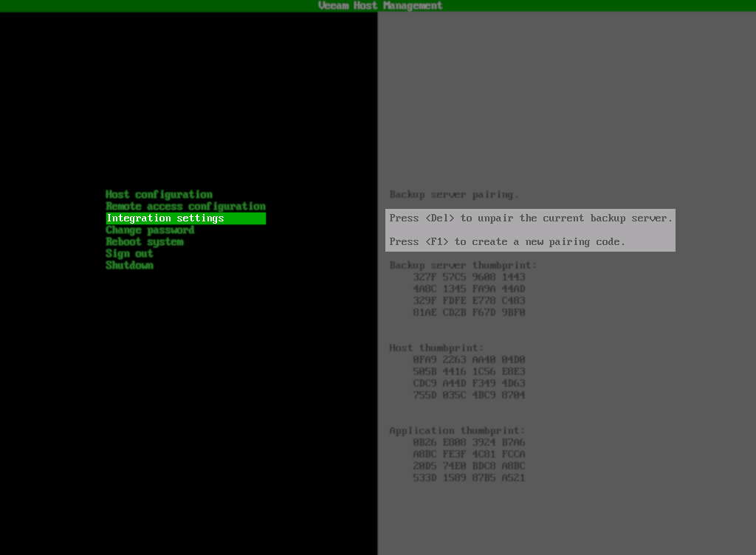Click the Veeam Host Management title bar
Viewport: 756px width, 555px height.
(x=378, y=5)
